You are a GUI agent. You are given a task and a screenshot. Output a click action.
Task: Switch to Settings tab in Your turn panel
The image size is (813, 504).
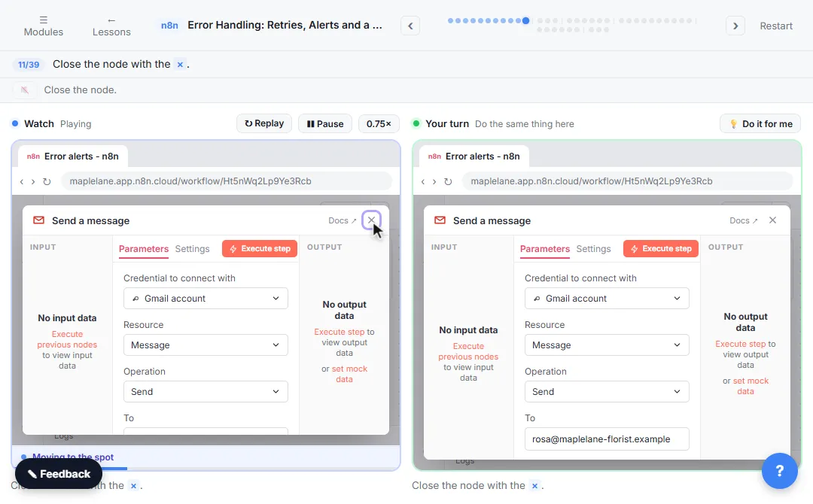coord(593,249)
